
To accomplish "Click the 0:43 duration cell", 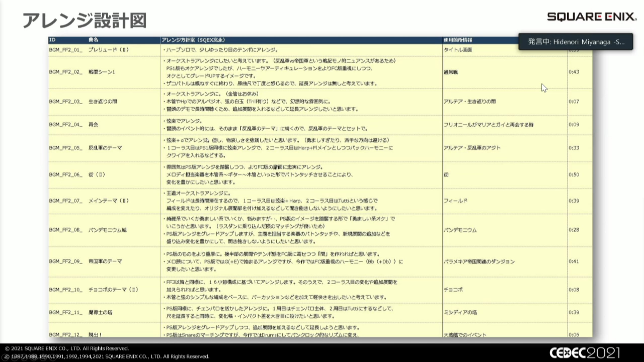I will [574, 72].
